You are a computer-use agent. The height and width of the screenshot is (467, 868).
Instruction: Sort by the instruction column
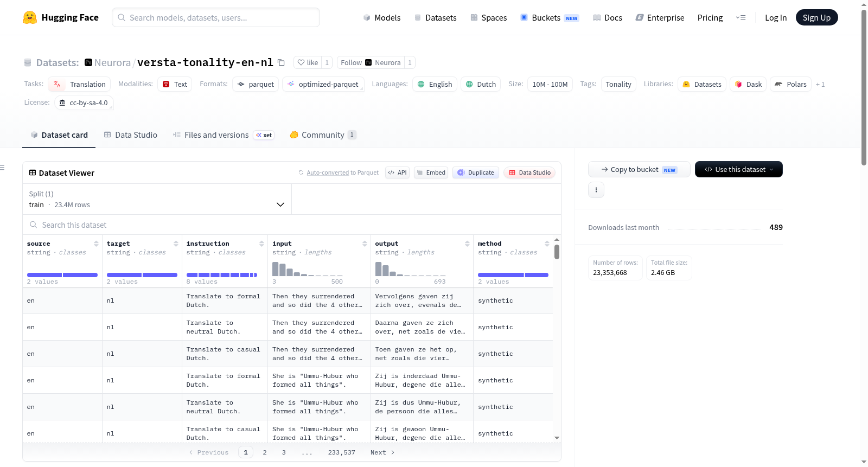click(261, 244)
